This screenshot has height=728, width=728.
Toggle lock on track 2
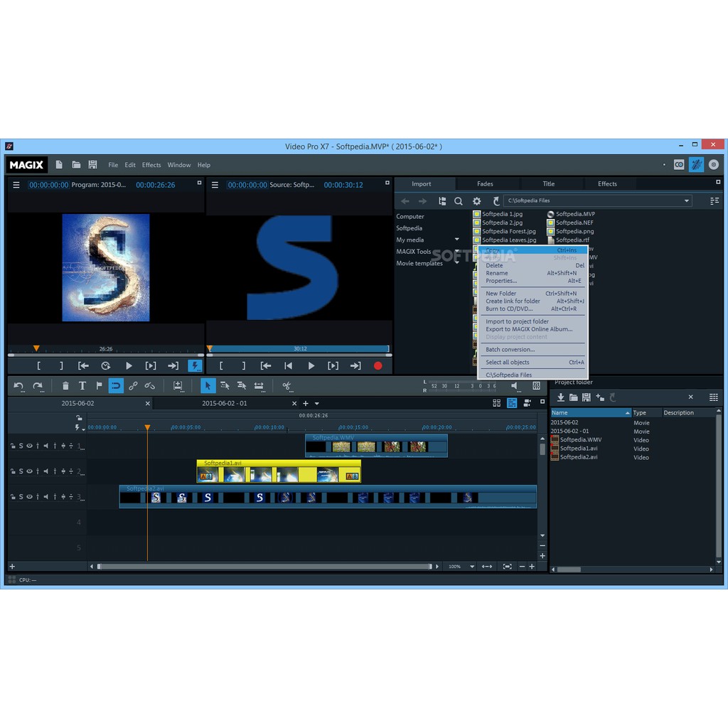(x=13, y=471)
